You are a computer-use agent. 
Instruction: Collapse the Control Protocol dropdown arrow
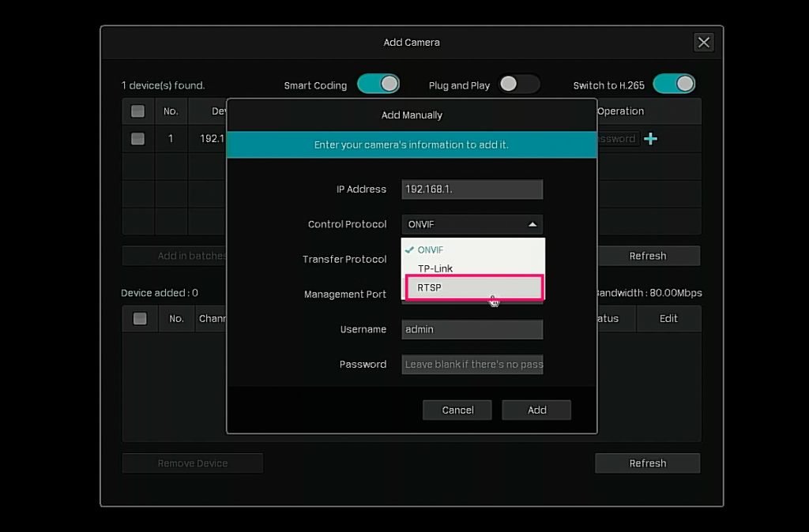click(x=532, y=225)
